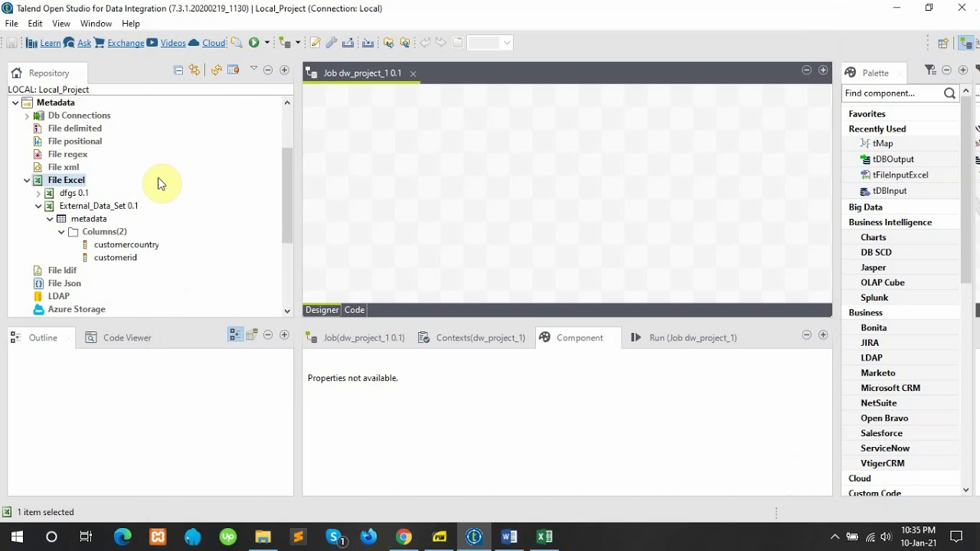Open the Repository view menu triangle
The width and height of the screenshot is (980, 551).
[253, 69]
